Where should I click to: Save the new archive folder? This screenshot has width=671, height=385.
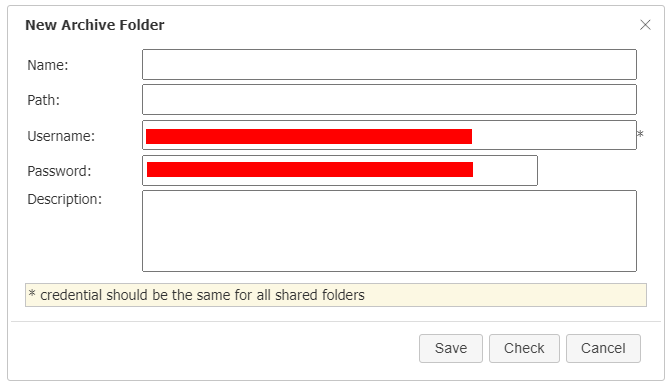pyautogui.click(x=451, y=348)
